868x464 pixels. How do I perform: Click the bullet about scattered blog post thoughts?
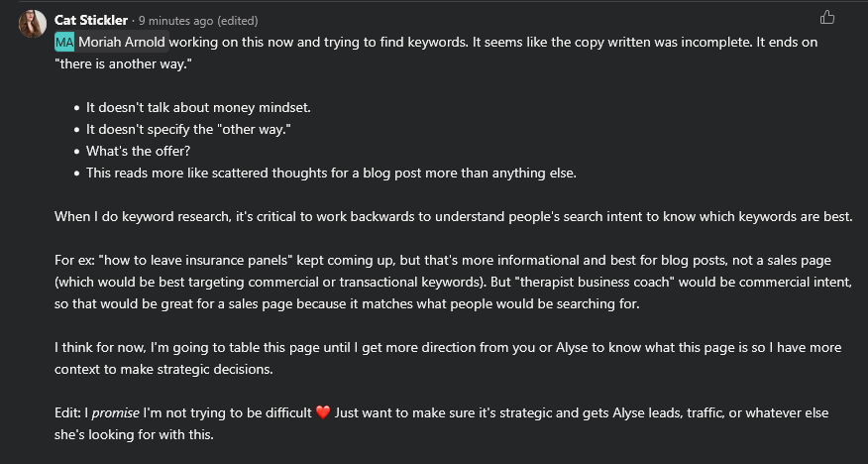[331, 174]
